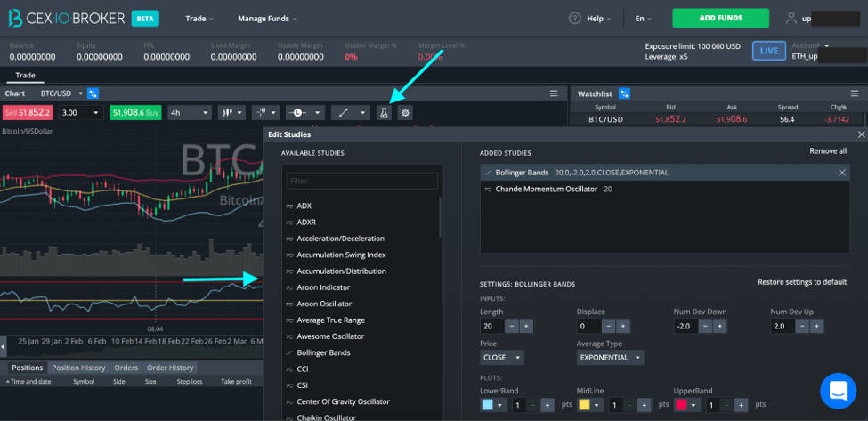Open the UpperBand red color swatch
Image resolution: width=868 pixels, height=421 pixels.
pyautogui.click(x=685, y=405)
